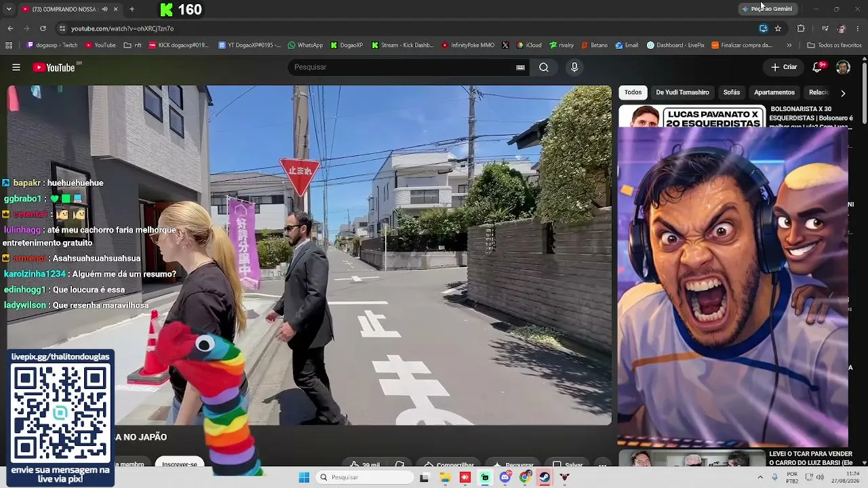Go back with browser back arrow
868x488 pixels.
(x=10, y=28)
